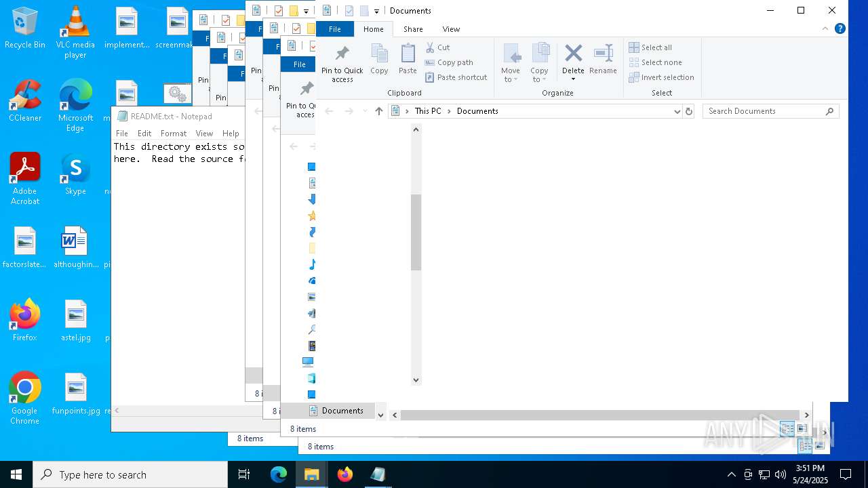
Task: Show hidden tray icons chevron
Action: pyautogui.click(x=731, y=474)
